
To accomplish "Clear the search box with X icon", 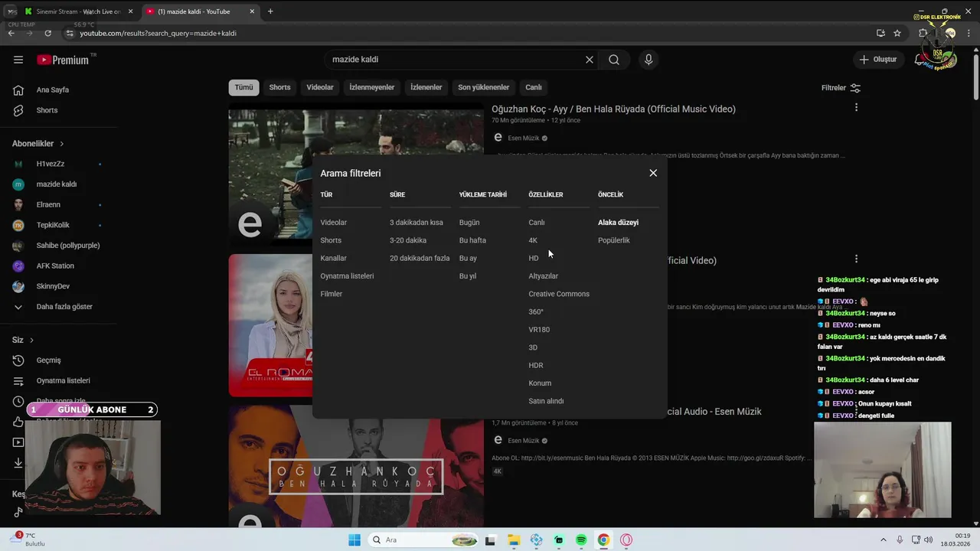I will (x=590, y=60).
